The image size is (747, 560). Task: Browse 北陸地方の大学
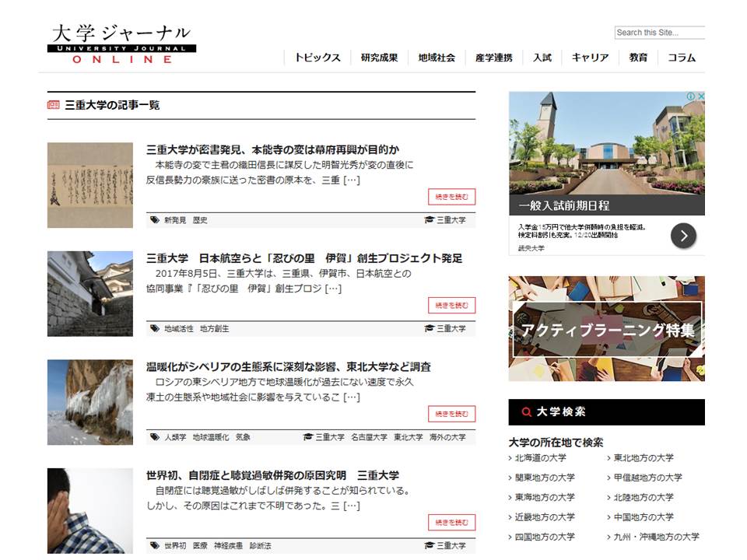644,497
